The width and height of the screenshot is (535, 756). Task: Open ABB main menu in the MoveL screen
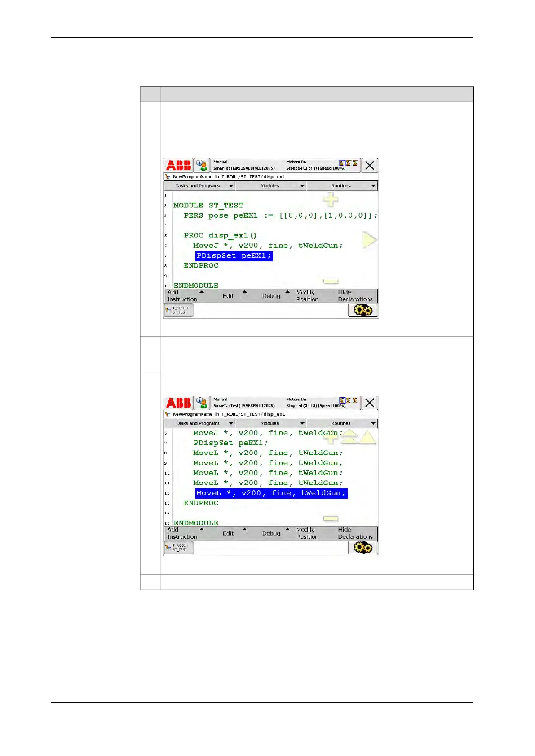click(x=179, y=403)
